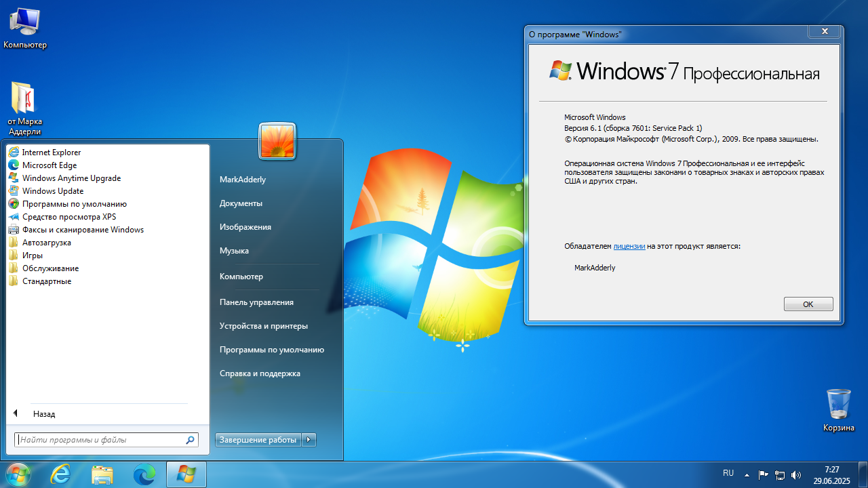Image resolution: width=868 pixels, height=488 pixels.
Task: Open Microsoft Edge from the taskbar
Action: pyautogui.click(x=144, y=474)
